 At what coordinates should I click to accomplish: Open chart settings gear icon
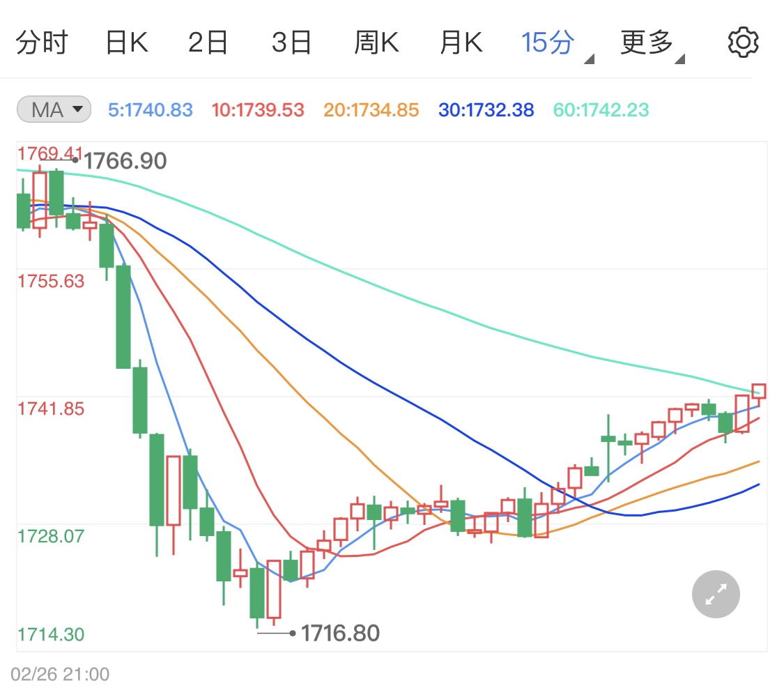(x=743, y=43)
